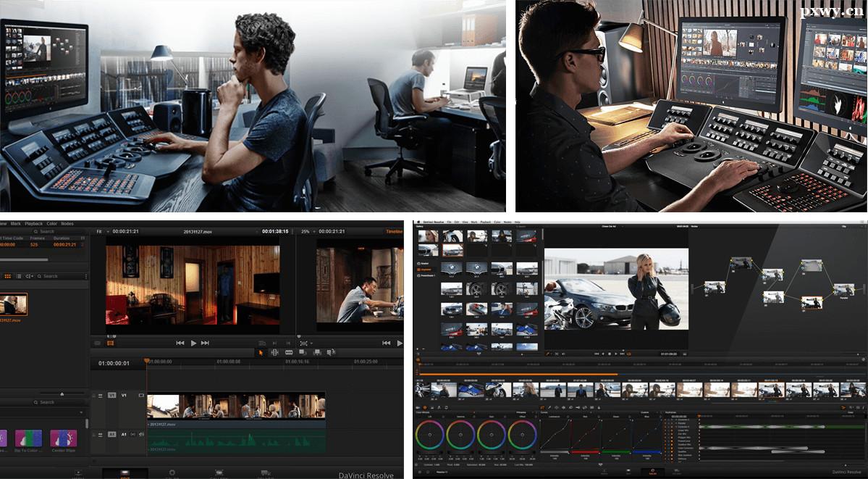
Task: Select the Center Wipe transition thumbnail
Action: pos(64,438)
